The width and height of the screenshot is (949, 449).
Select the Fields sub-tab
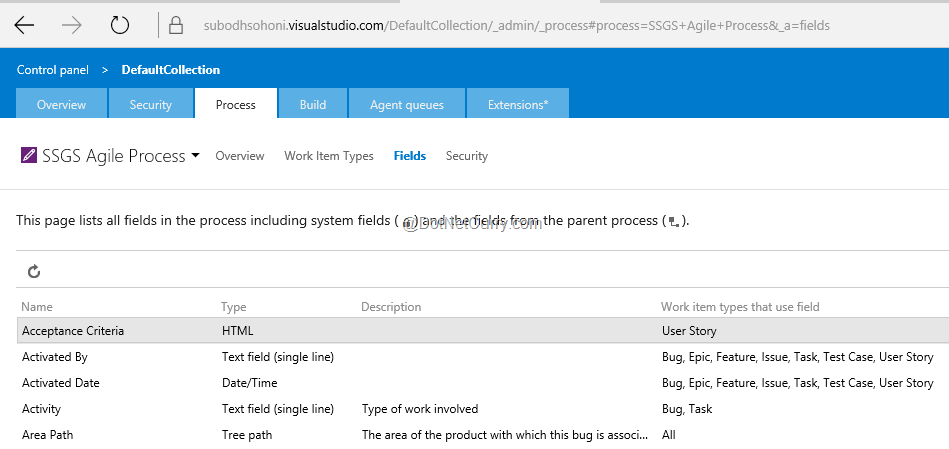coord(410,156)
